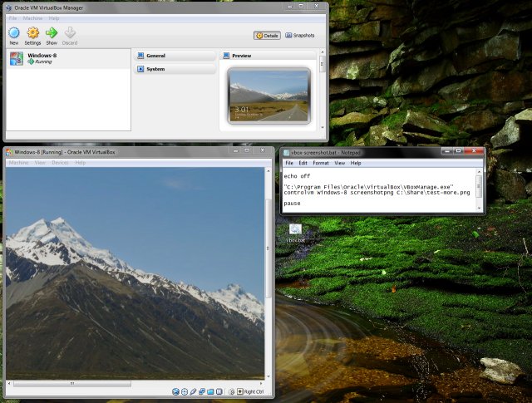The height and width of the screenshot is (403, 532).
Task: Click the Notepad scroll-down arrow
Action: 479,208
